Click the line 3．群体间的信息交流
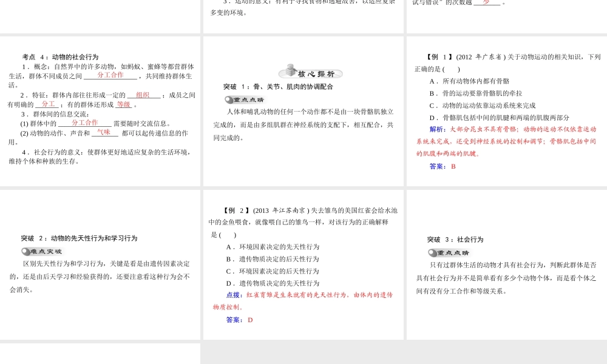Image resolution: width=607 pixels, height=364 pixels. [x=55, y=114]
